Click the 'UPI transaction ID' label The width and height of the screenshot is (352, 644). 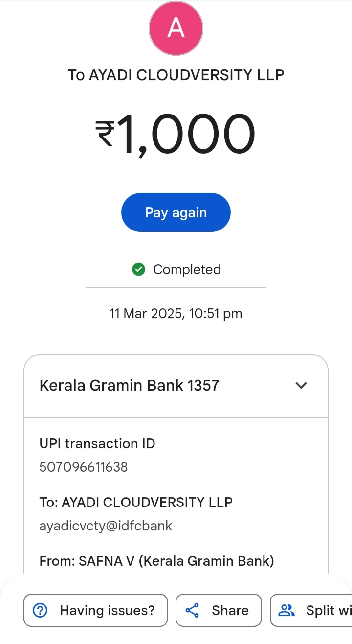[97, 443]
